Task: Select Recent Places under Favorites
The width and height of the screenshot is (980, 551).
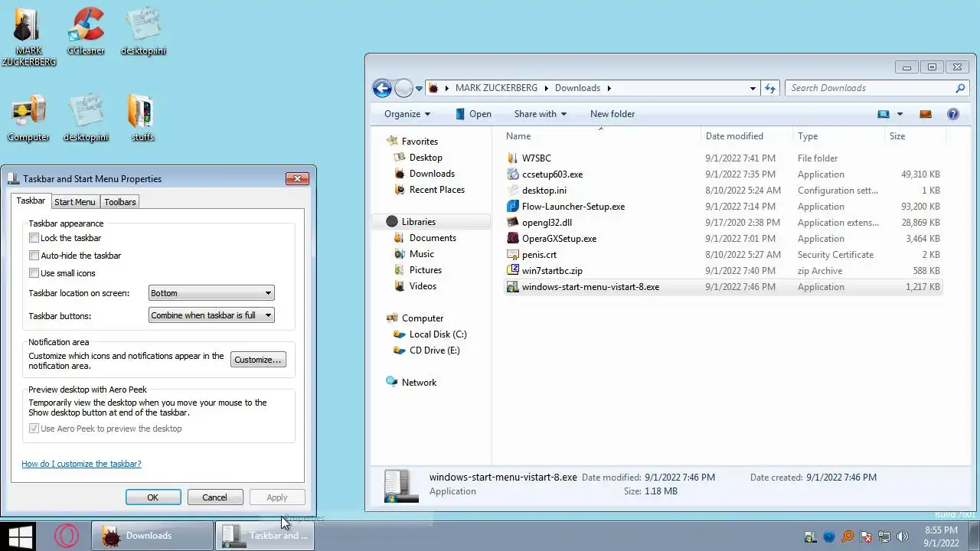Action: tap(436, 190)
